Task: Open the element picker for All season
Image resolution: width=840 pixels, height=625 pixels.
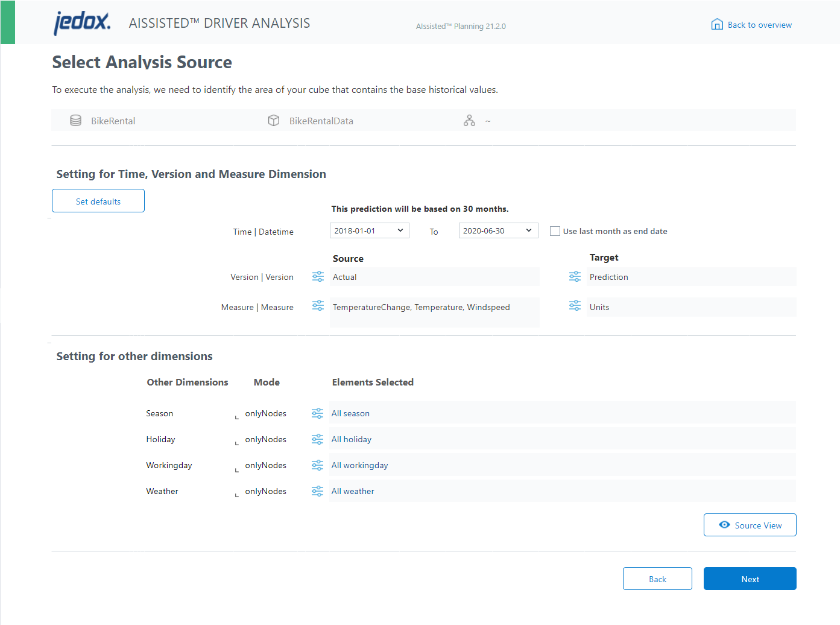Action: [318, 413]
